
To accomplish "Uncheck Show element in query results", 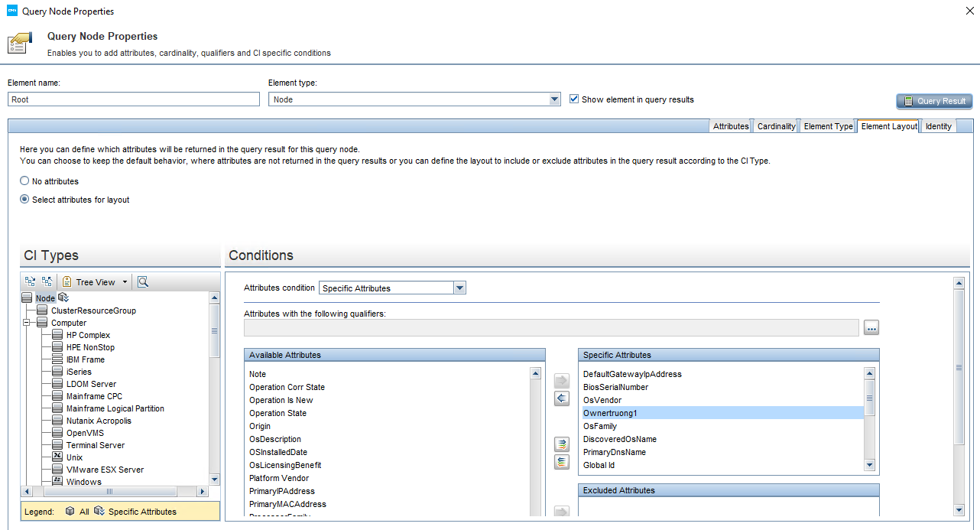I will pyautogui.click(x=573, y=99).
